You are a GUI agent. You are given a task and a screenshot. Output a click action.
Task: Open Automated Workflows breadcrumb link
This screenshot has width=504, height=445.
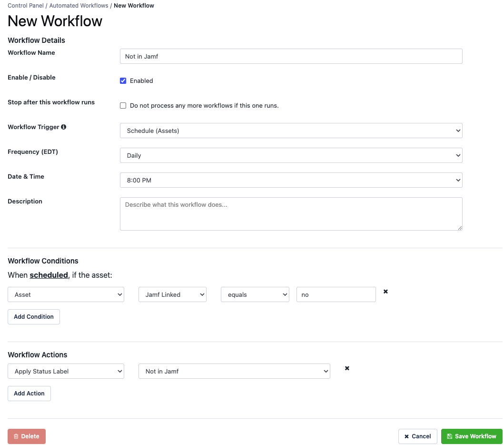pos(79,5)
